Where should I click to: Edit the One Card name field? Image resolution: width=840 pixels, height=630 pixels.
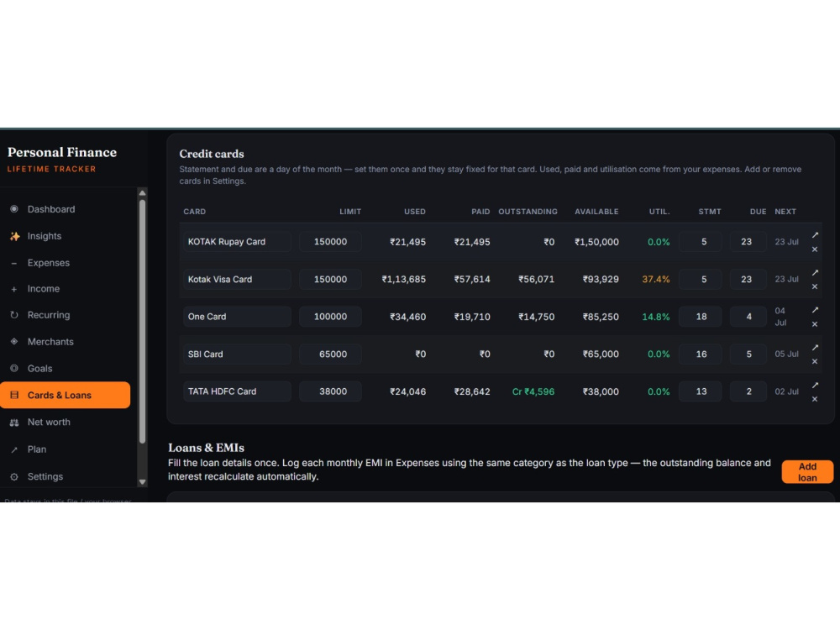click(x=238, y=317)
